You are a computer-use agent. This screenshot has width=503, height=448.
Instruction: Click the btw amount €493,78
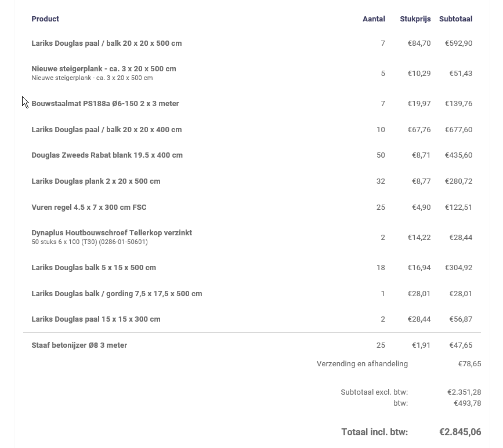pyautogui.click(x=467, y=403)
